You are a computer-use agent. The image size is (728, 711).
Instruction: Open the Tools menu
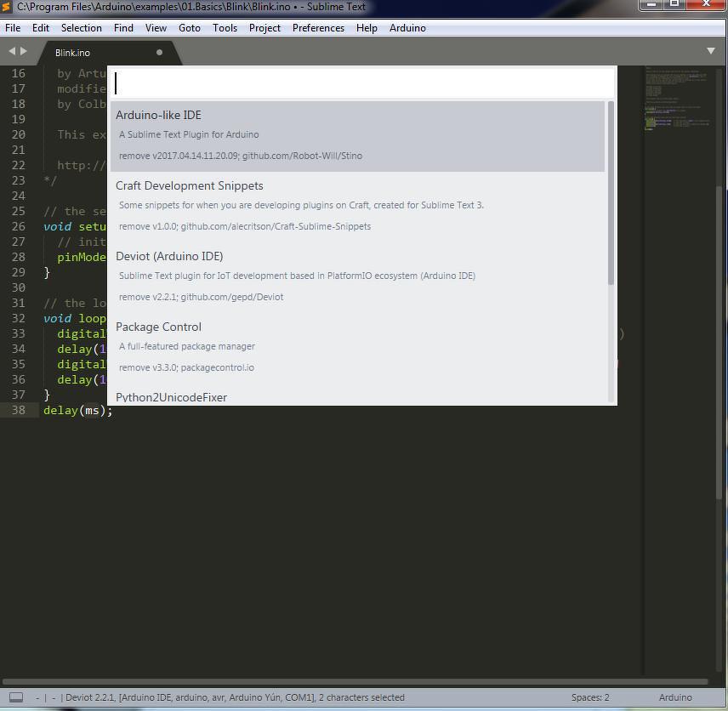(225, 28)
